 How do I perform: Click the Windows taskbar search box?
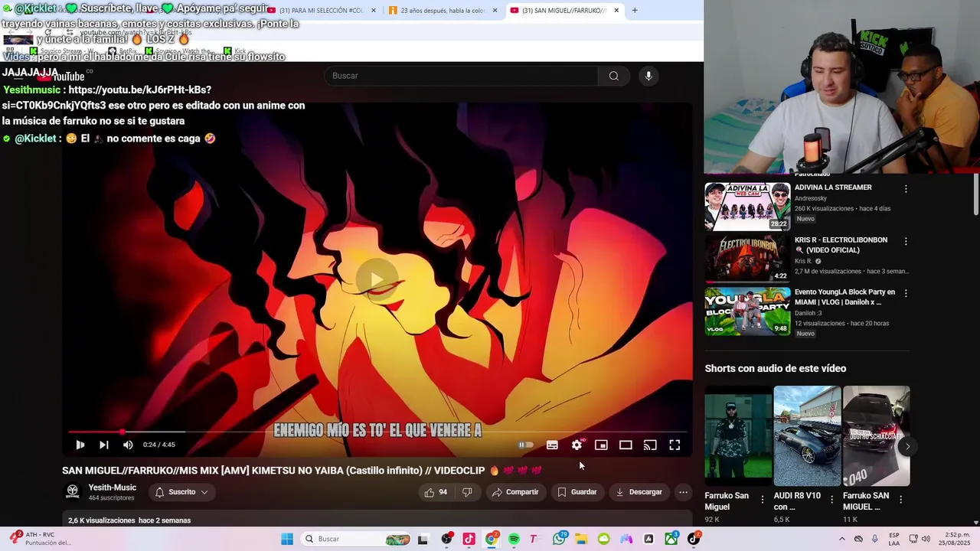[x=355, y=539]
